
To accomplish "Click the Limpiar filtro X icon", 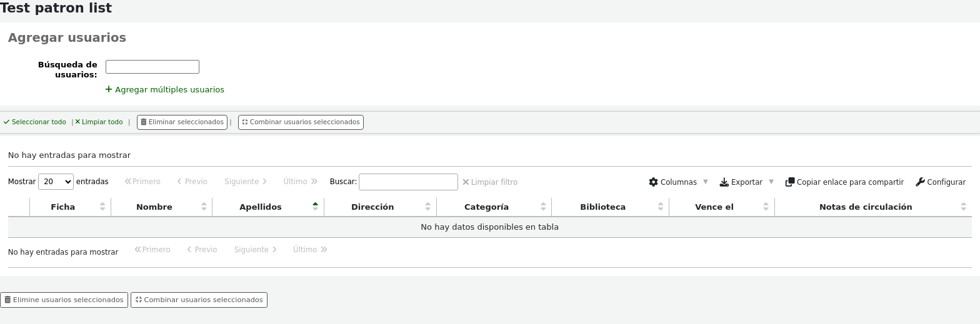I will tap(466, 182).
